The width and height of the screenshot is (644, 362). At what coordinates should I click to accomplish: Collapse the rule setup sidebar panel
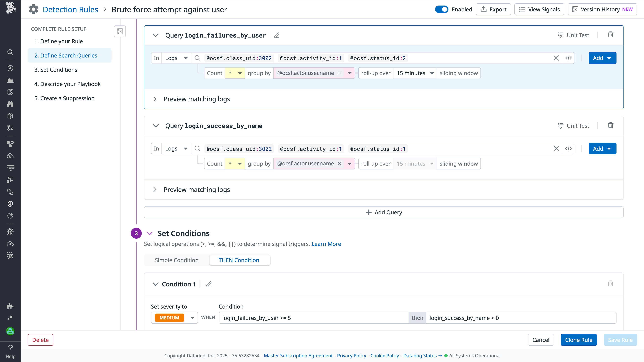(120, 32)
